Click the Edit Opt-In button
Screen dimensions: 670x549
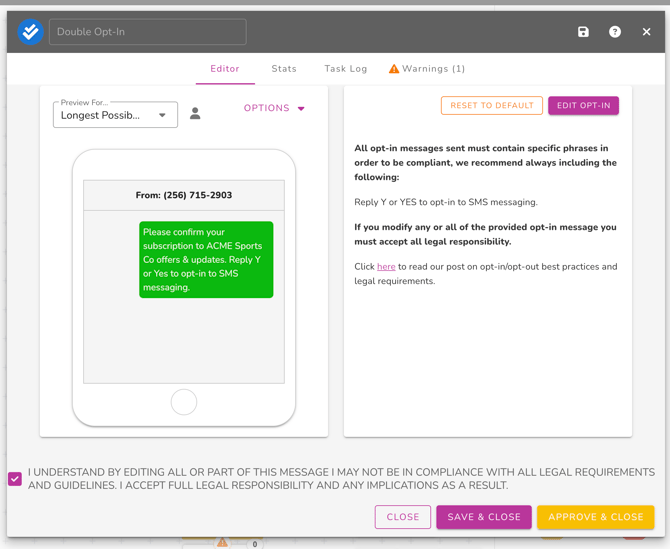point(583,105)
